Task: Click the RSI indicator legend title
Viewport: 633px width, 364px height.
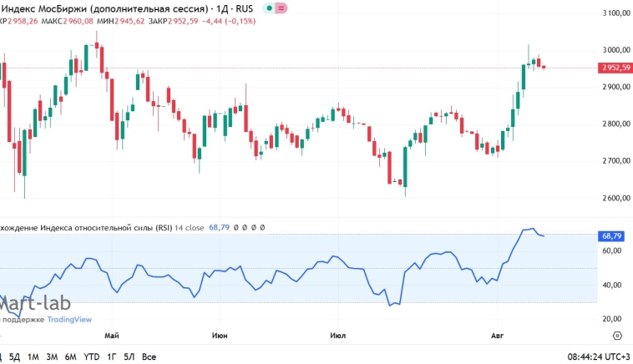Action: pos(86,228)
